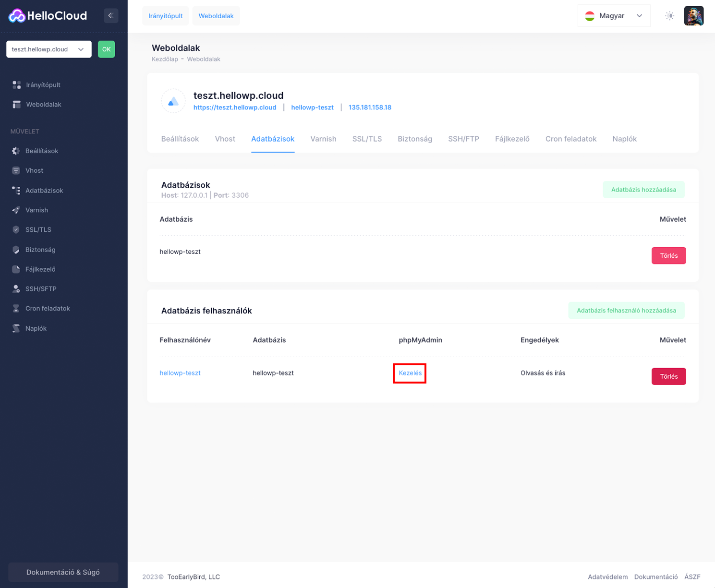This screenshot has width=715, height=588.
Task: Click the Beállítások gear icon in sidebar
Action: pyautogui.click(x=16, y=151)
